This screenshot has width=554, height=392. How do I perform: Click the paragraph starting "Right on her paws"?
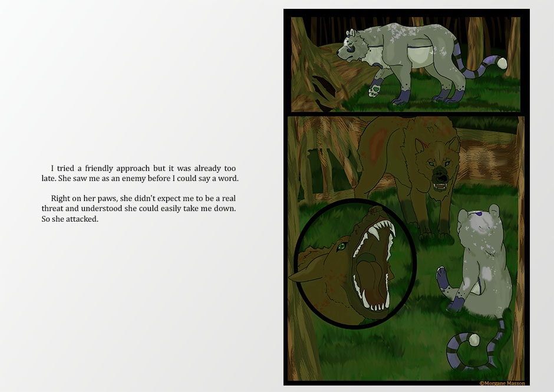[138, 209]
